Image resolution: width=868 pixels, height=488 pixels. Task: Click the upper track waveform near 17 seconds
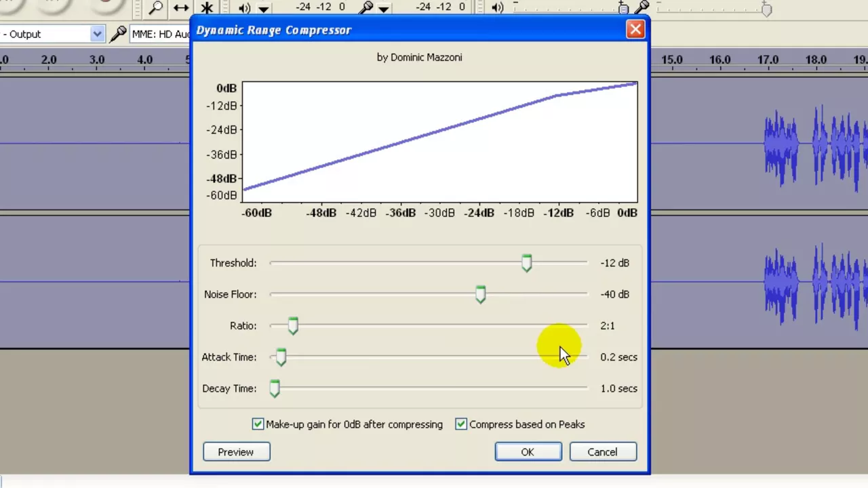pyautogui.click(x=780, y=144)
